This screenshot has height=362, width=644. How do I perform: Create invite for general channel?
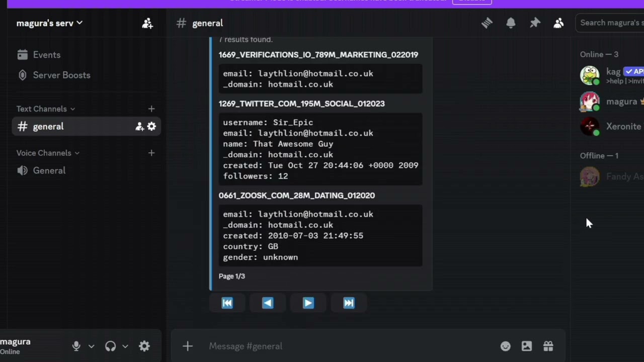coord(139,127)
